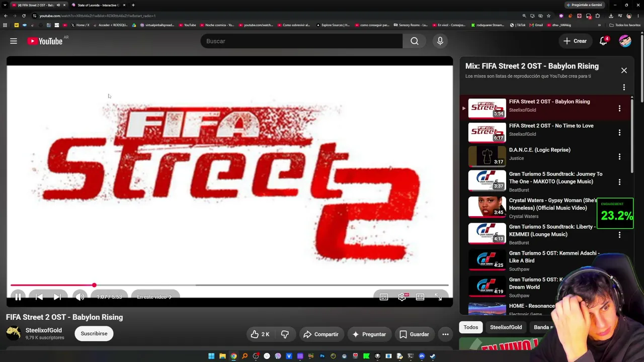The width and height of the screenshot is (644, 362).
Task: Go back in browser history
Action: [x=6, y=16]
